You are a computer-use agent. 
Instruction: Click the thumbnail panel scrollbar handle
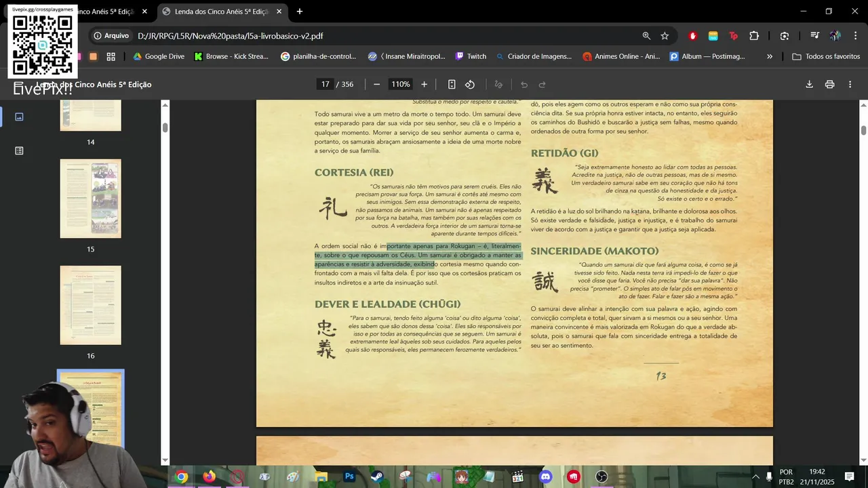[x=165, y=127]
